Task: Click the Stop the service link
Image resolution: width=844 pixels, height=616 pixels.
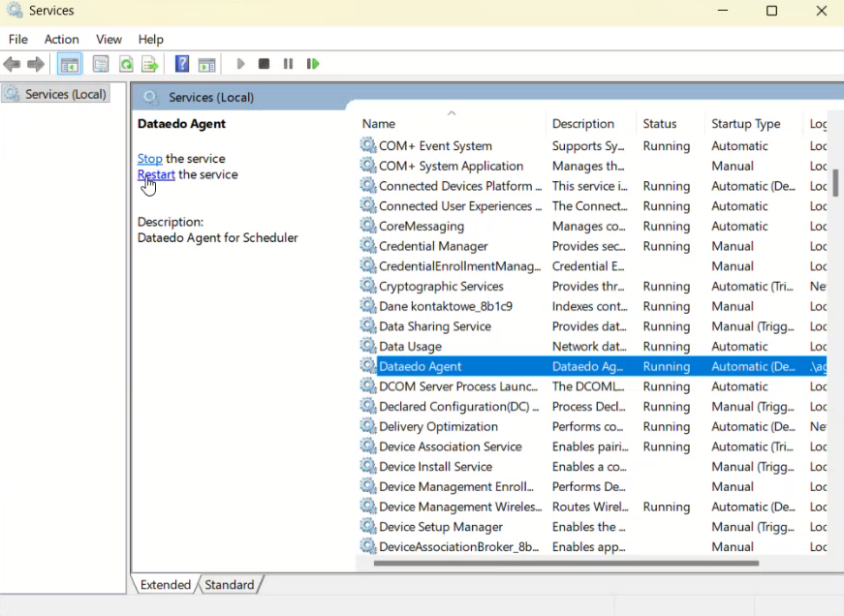Action: coord(149,159)
